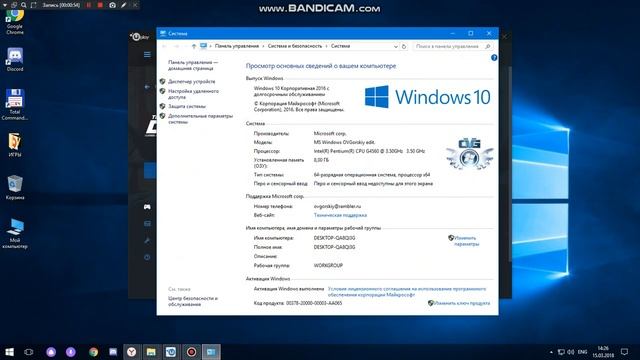
Task: Click Система и безопасность in the breadcrumb
Action: (295, 46)
